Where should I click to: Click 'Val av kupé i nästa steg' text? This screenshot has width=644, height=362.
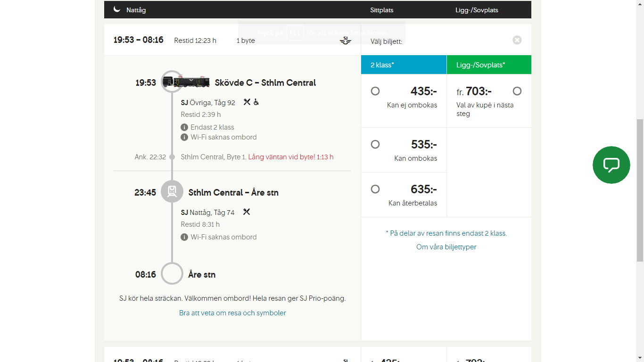[485, 109]
